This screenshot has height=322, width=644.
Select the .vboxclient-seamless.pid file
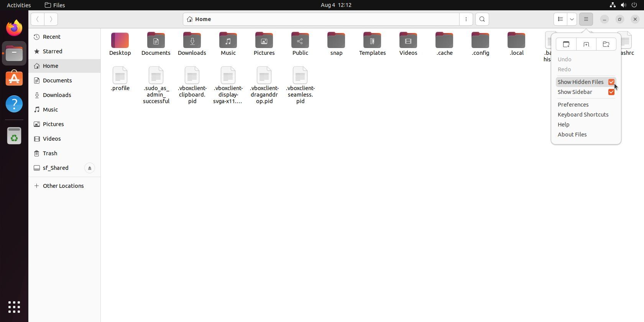[300, 85]
